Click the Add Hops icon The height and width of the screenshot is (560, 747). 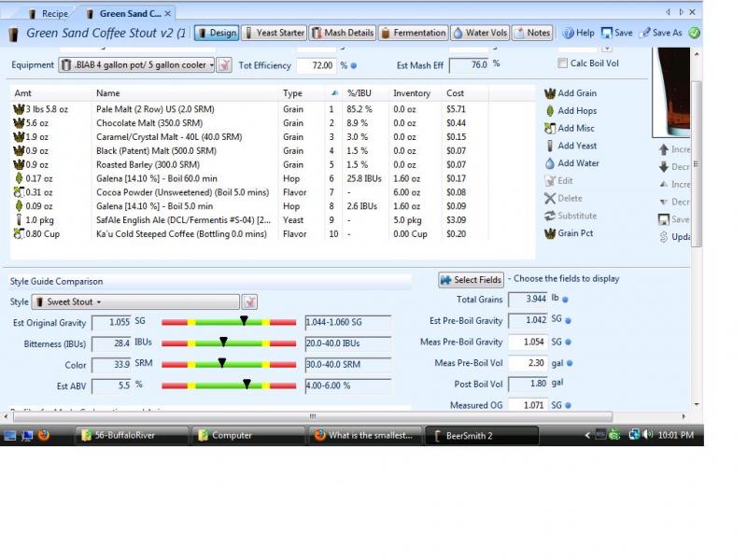point(550,111)
